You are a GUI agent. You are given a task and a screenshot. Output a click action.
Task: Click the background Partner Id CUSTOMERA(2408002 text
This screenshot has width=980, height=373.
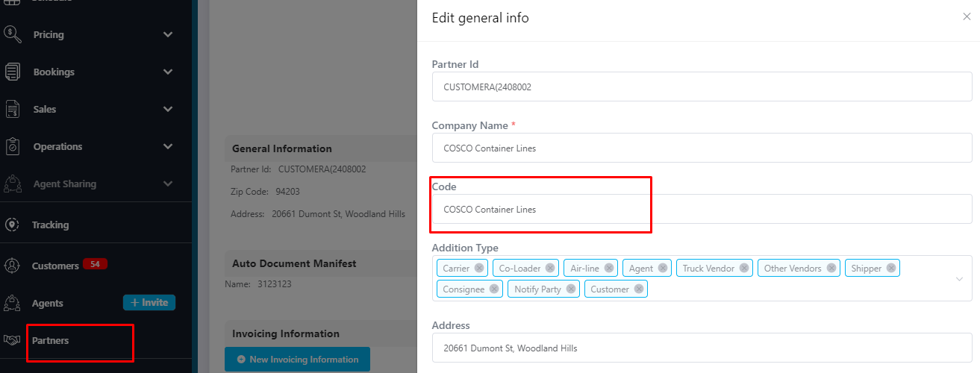click(299, 169)
